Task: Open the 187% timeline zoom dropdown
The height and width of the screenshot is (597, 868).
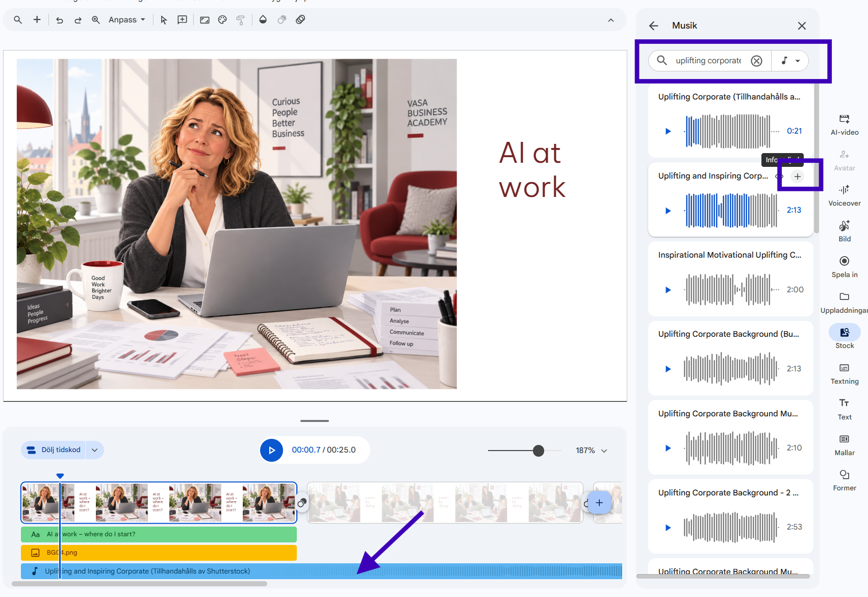Action: pos(592,451)
